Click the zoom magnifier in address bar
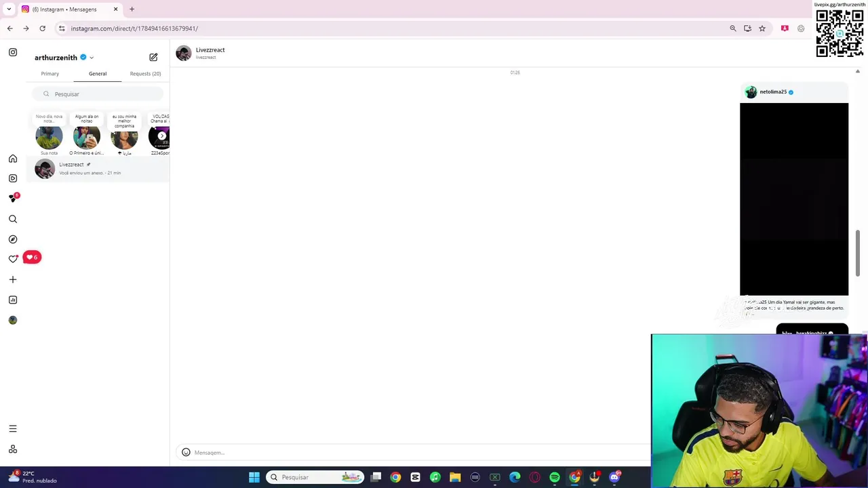 (x=733, y=28)
